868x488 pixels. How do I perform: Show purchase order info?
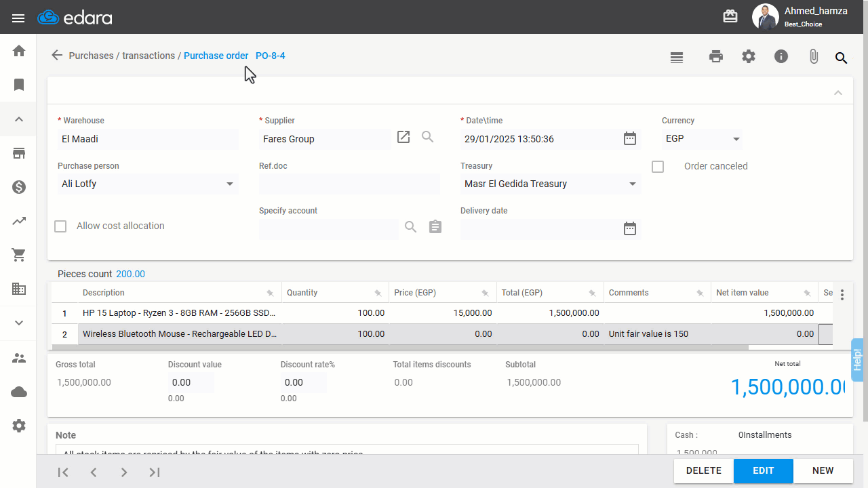[781, 56]
